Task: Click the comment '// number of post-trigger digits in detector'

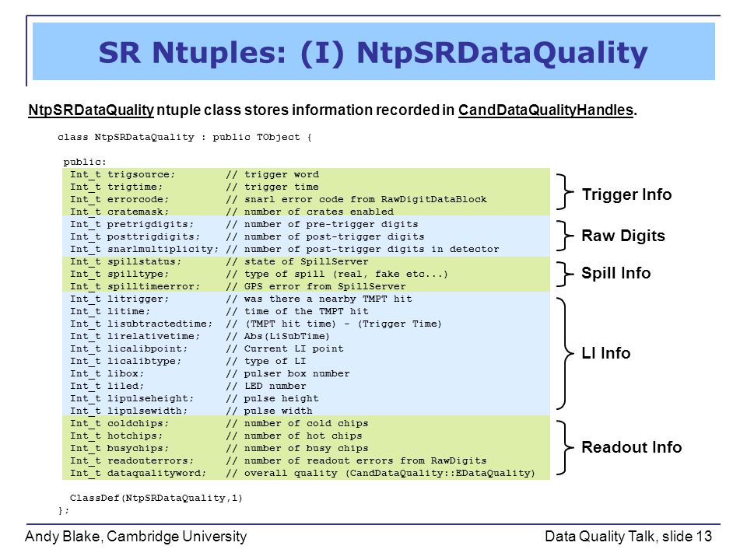Action: pos(363,249)
